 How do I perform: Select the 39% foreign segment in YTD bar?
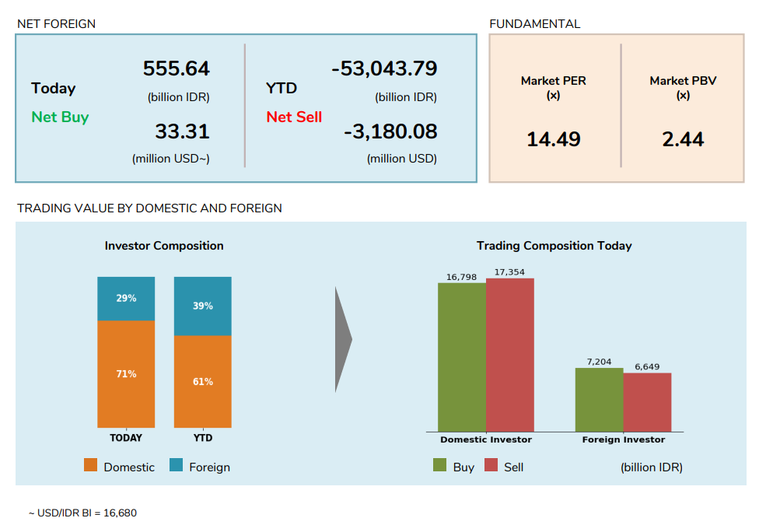[202, 306]
